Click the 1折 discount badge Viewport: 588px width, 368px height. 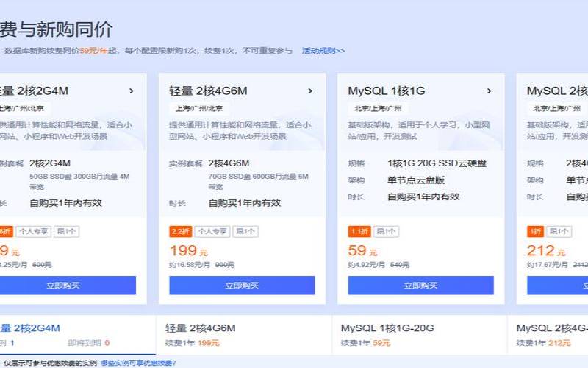coord(535,231)
